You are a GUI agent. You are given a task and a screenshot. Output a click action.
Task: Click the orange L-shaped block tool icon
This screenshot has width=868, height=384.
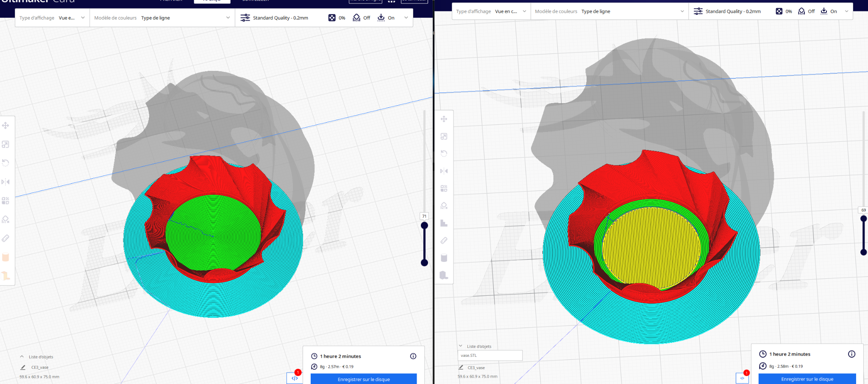(x=6, y=276)
